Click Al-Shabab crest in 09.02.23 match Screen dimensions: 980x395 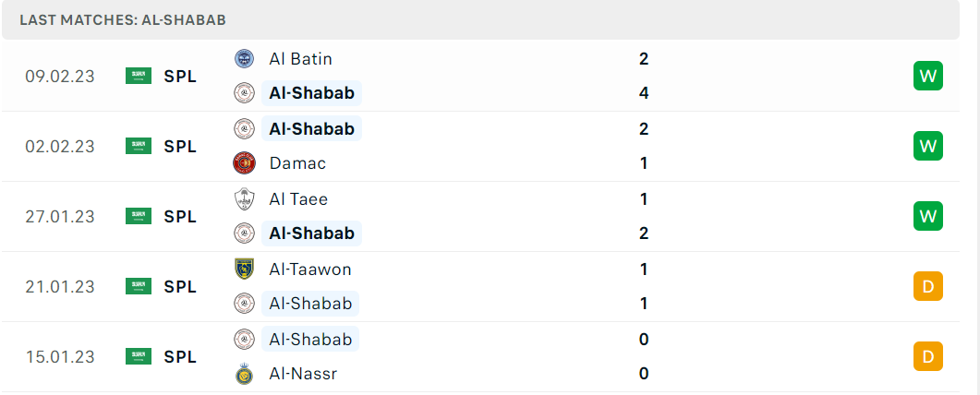(244, 93)
